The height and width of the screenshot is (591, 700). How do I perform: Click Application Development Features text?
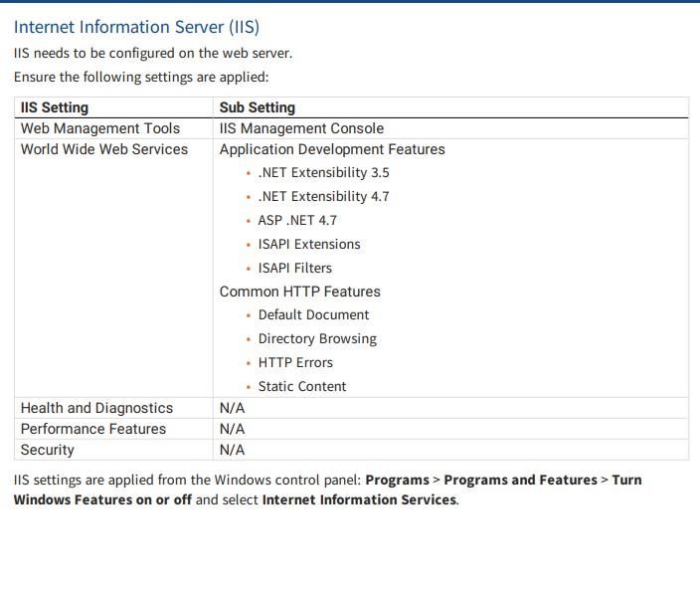(332, 149)
